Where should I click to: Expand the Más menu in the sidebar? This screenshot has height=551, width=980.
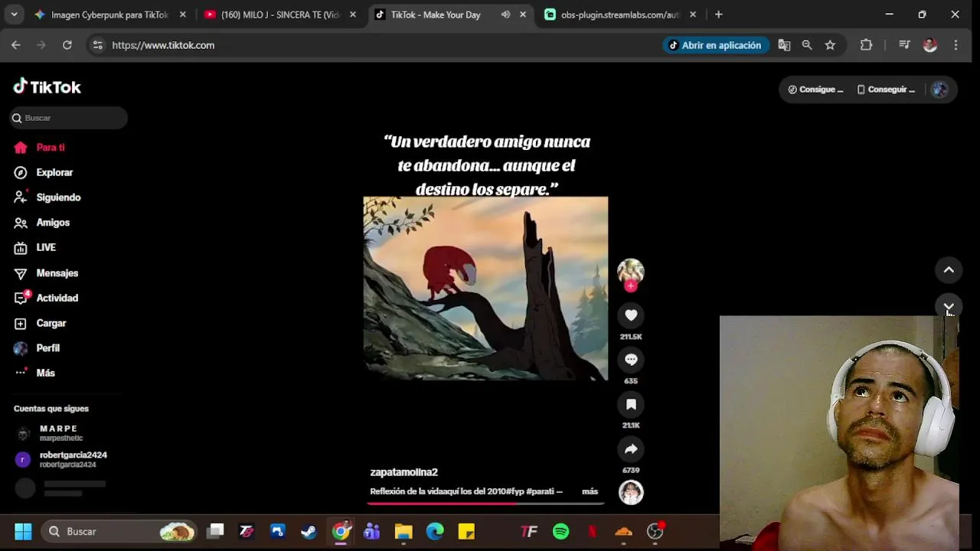click(45, 373)
